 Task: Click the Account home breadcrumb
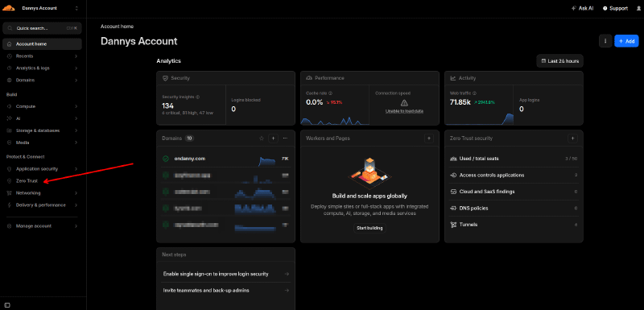(117, 27)
